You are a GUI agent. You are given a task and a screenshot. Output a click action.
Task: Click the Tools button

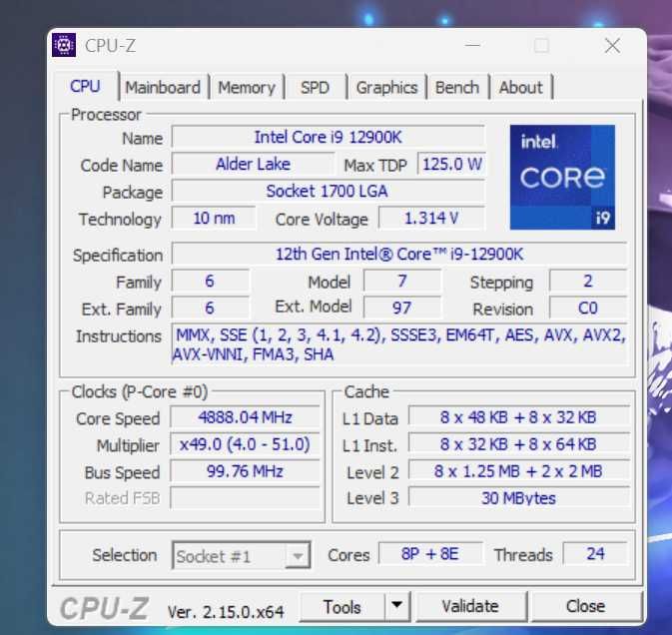coord(342,607)
